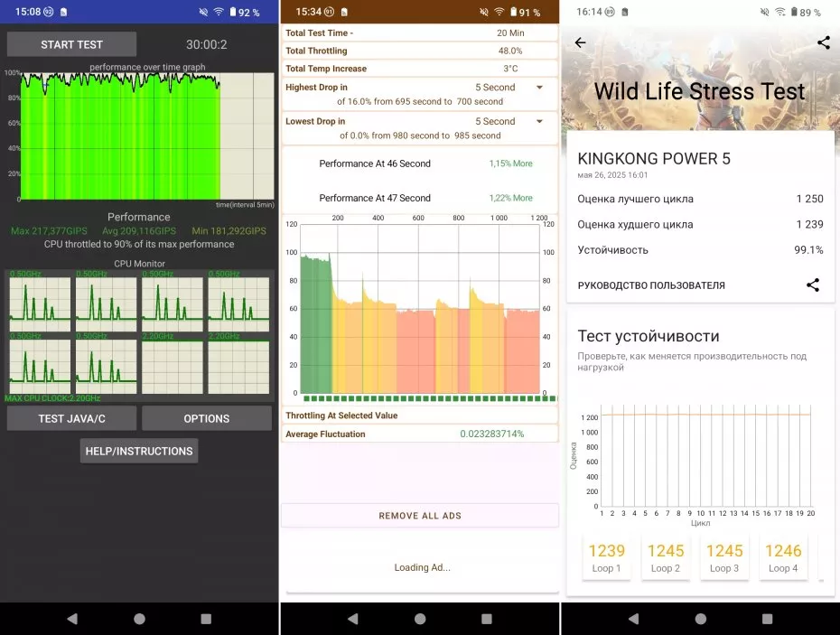Tap KINGKONG POWER 5 device name
The image size is (840, 635).
[x=654, y=159]
